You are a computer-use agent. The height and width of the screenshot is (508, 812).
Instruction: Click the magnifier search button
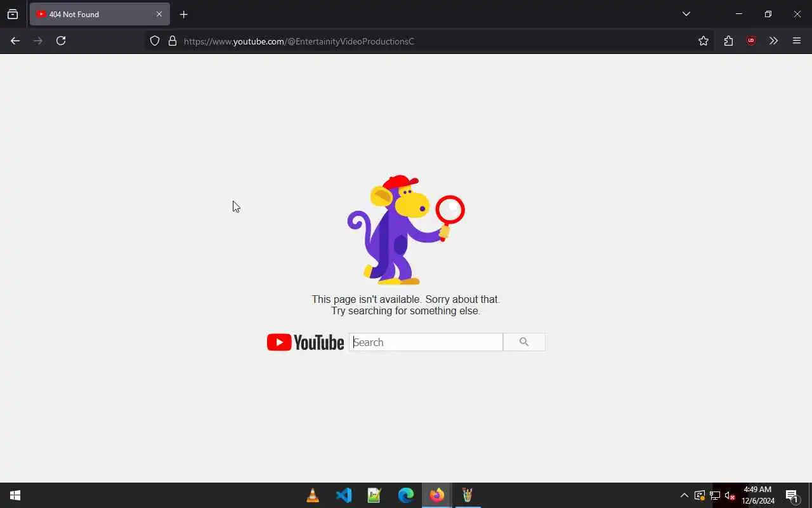[x=524, y=342]
